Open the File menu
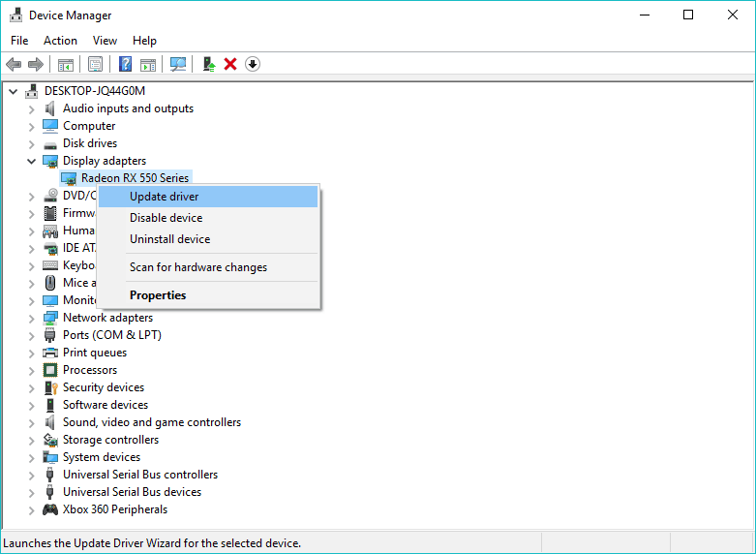Viewport: 756px width, 554px height. 19,41
